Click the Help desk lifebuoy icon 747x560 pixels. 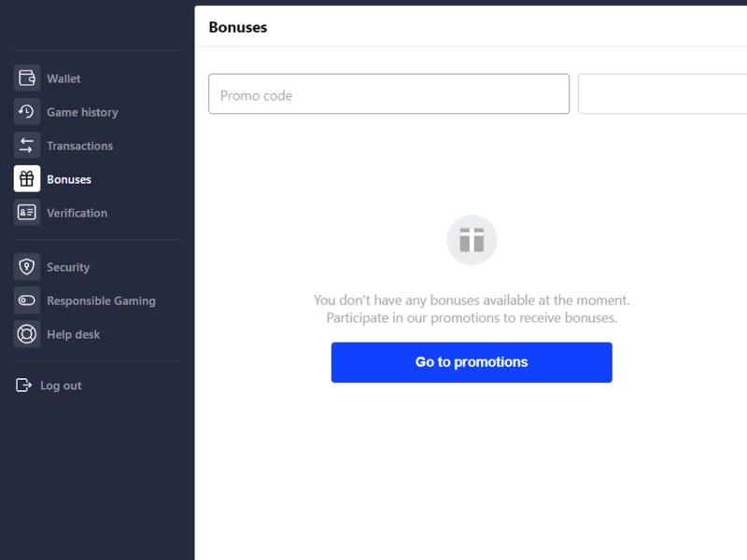(27, 334)
